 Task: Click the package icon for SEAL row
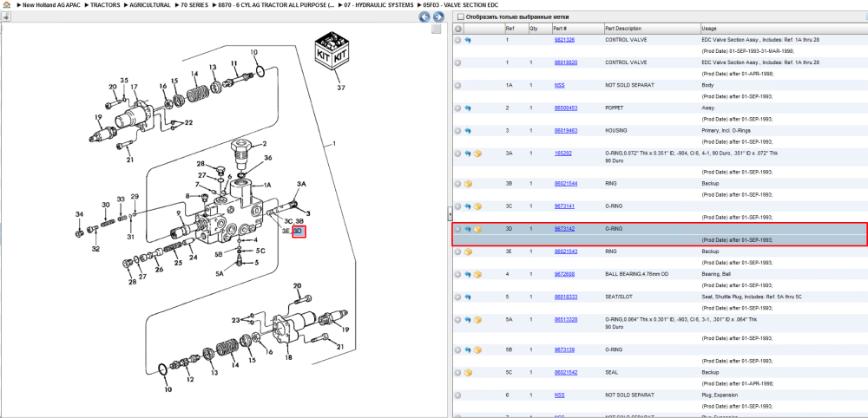click(x=468, y=372)
